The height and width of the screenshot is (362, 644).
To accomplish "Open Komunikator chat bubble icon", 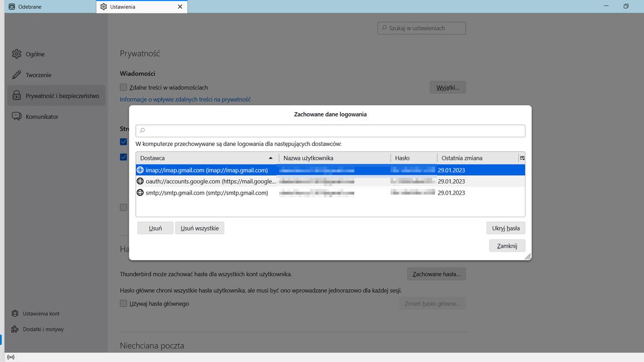I will coord(17,116).
